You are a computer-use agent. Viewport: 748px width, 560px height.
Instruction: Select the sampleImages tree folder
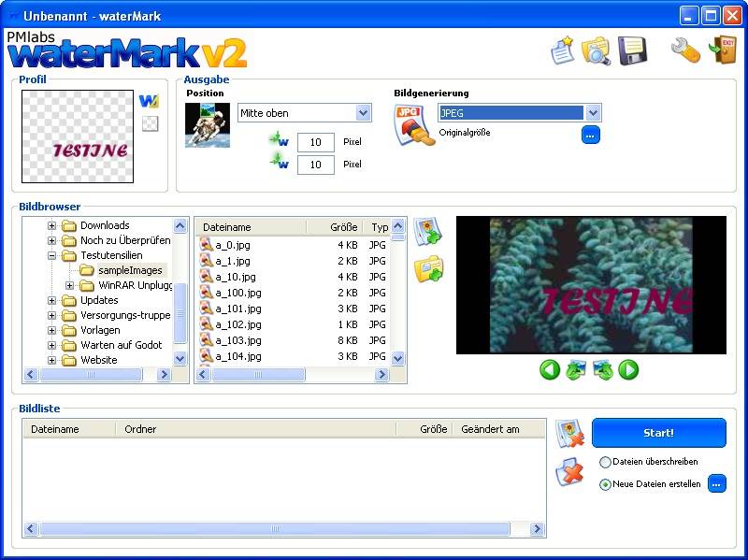pos(130,270)
